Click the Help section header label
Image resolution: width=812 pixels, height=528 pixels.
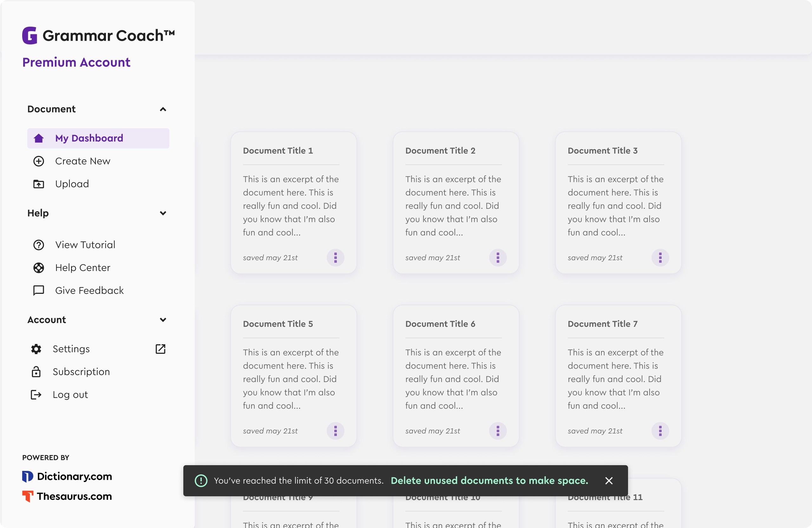coord(38,213)
